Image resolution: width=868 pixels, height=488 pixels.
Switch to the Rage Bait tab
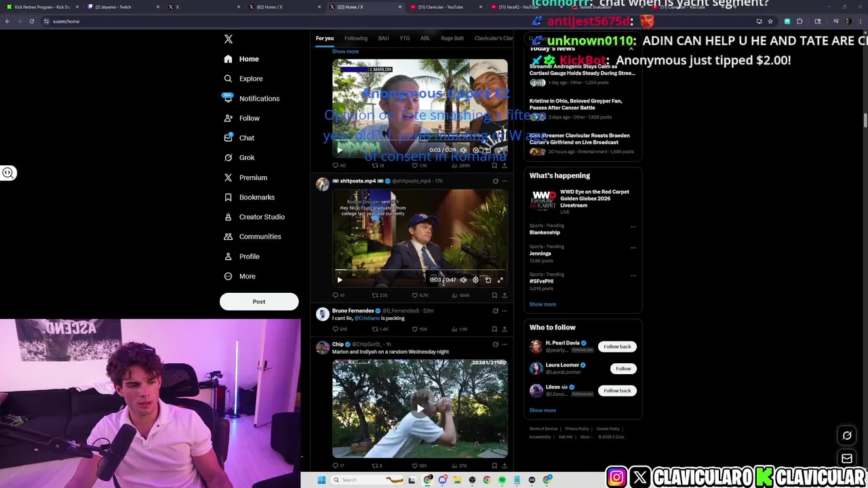(452, 38)
